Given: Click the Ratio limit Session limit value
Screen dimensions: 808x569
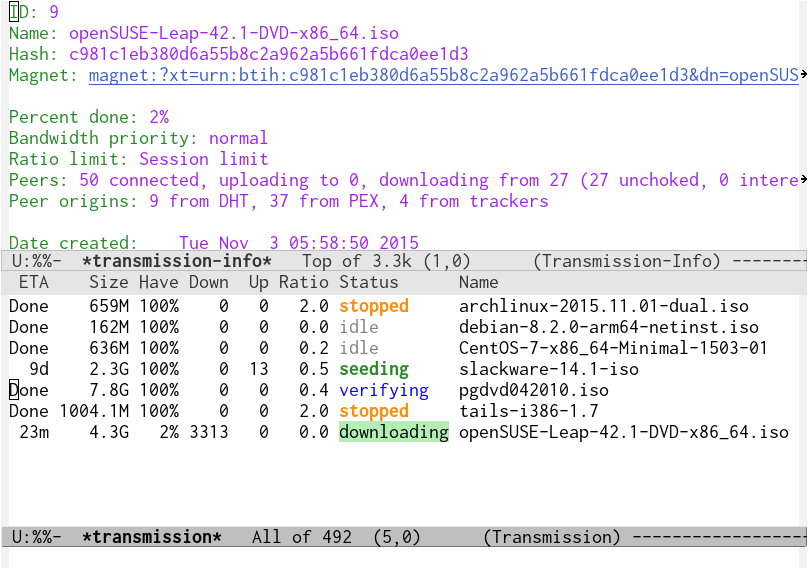Looking at the screenshot, I should pos(204,160).
